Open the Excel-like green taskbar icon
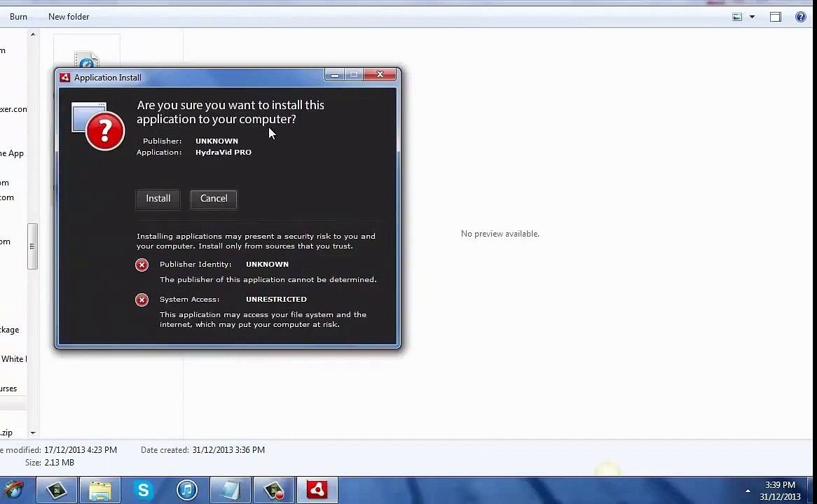 57,490
